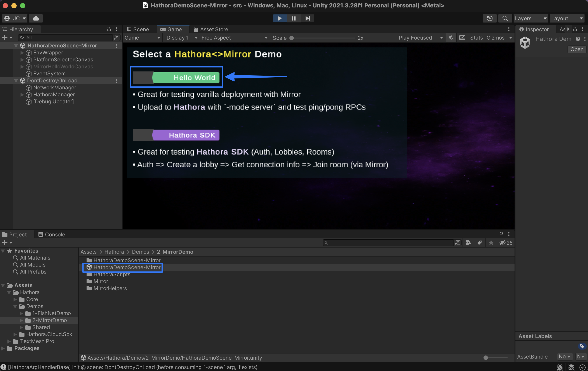
Task: Click the Hello World demo button
Action: pyautogui.click(x=176, y=78)
